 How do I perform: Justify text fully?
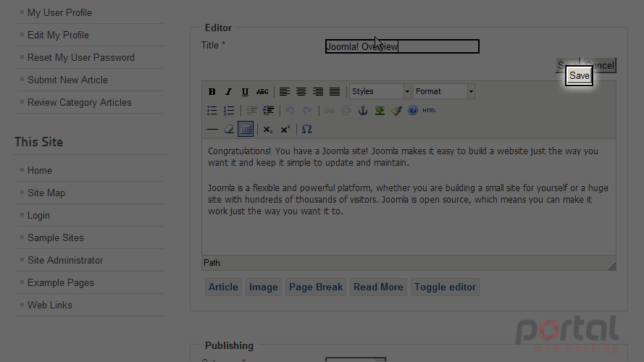pos(335,91)
